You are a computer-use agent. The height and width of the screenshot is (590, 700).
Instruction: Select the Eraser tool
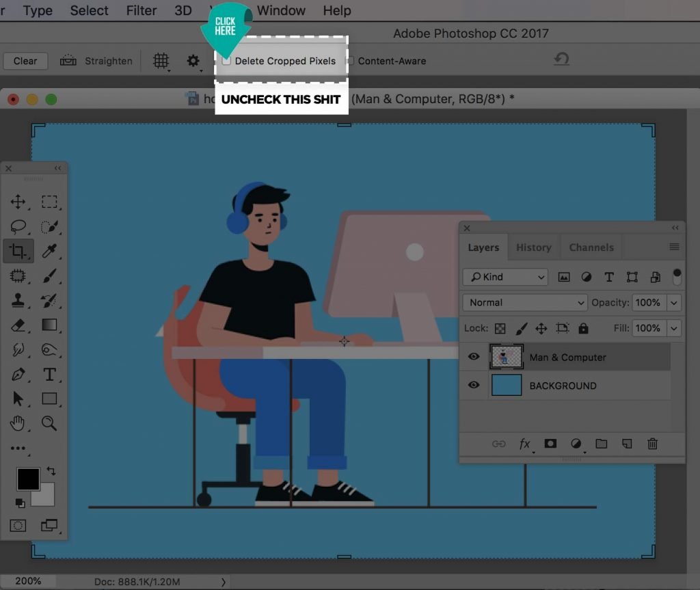[x=18, y=325]
